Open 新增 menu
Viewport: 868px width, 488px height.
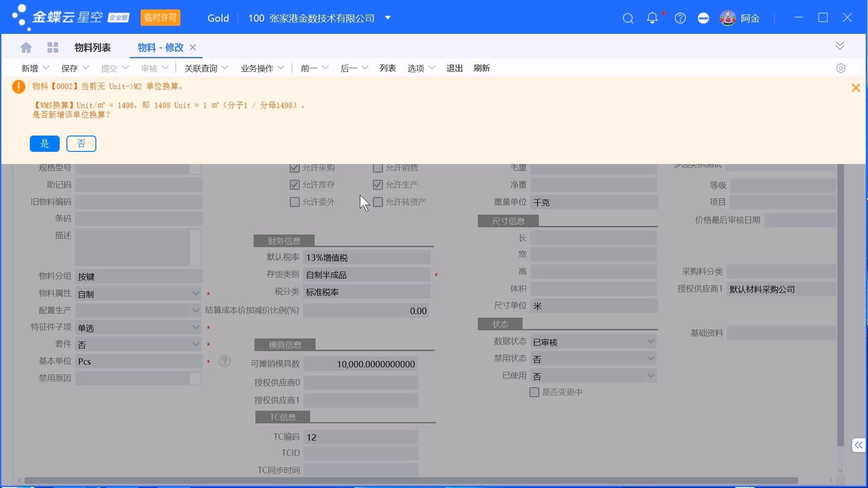[x=35, y=68]
